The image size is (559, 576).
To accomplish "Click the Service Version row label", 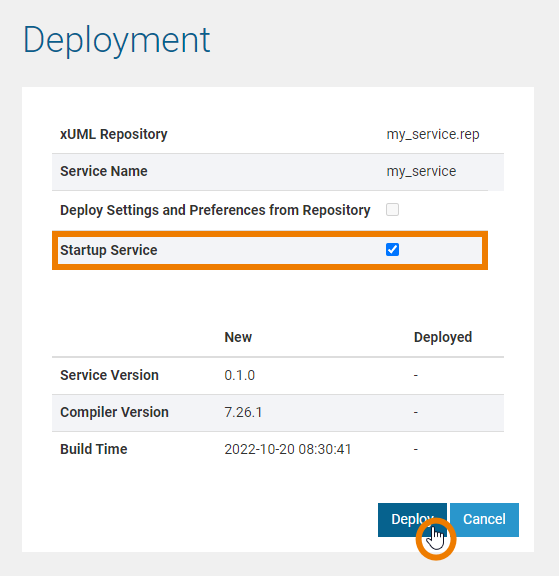I will point(109,375).
